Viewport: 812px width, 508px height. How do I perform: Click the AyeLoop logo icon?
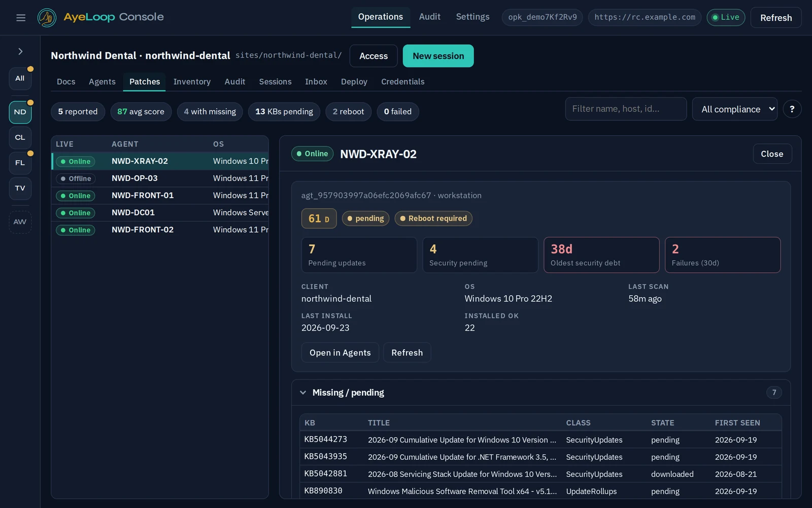(47, 18)
